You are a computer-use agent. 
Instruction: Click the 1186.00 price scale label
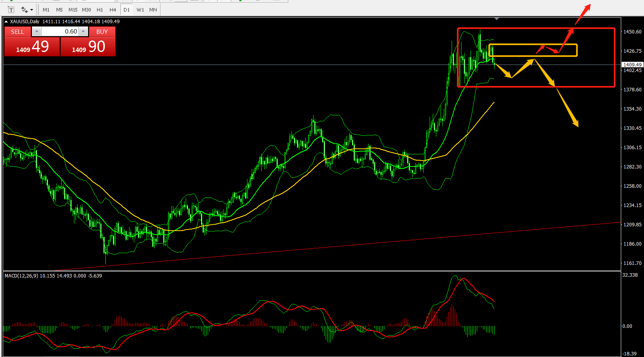click(x=632, y=244)
